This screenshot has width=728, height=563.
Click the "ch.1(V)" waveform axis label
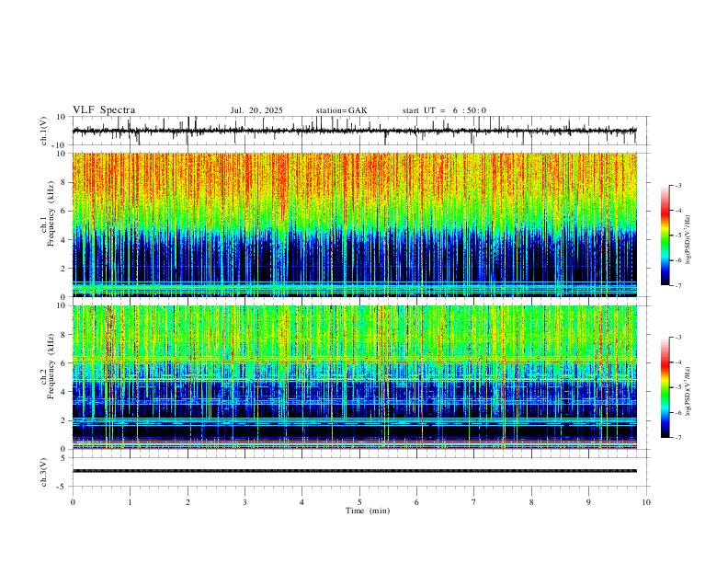coord(44,131)
